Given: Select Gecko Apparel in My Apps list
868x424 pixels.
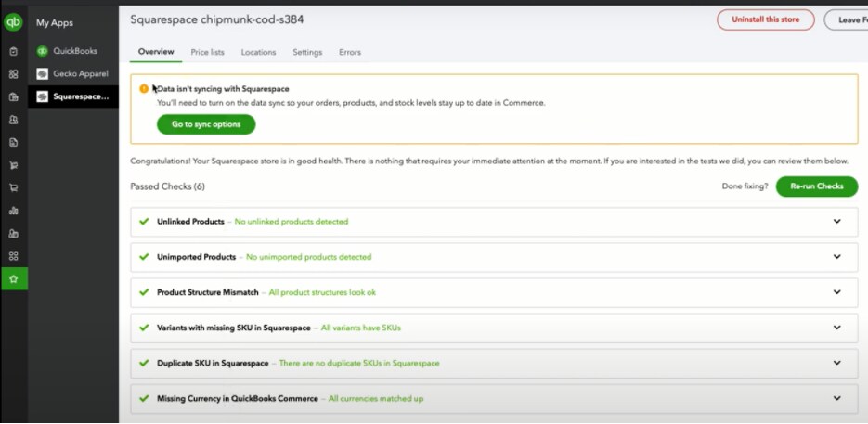Looking at the screenshot, I should coord(73,73).
